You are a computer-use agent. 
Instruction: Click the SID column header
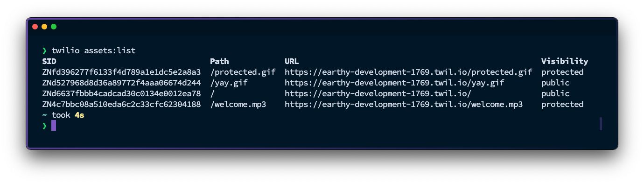click(49, 61)
